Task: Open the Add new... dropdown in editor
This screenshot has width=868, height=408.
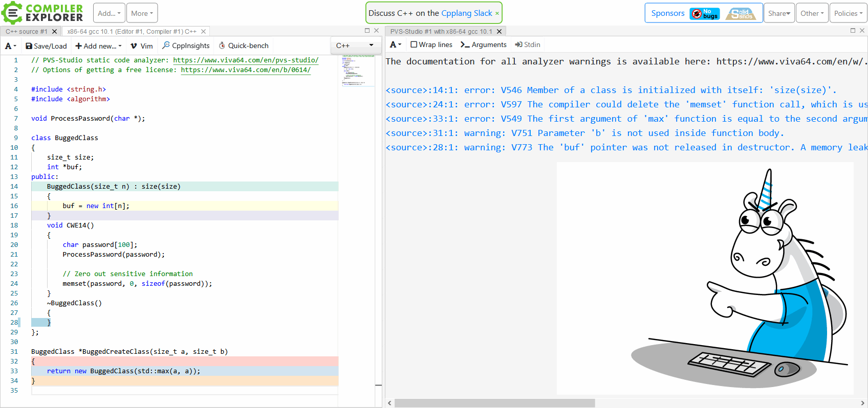Action: pyautogui.click(x=98, y=46)
